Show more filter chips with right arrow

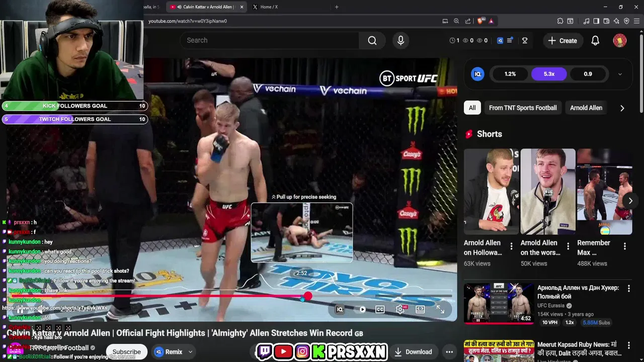click(x=622, y=108)
